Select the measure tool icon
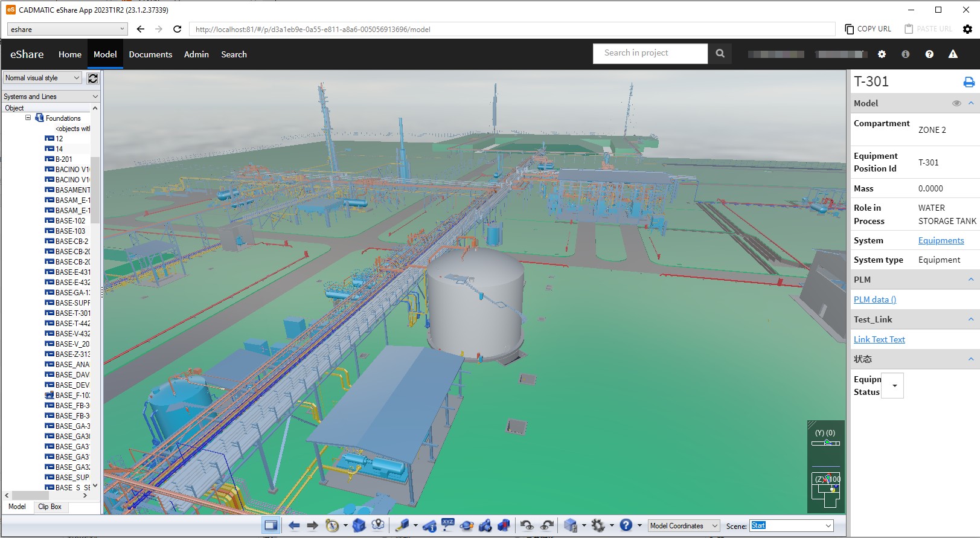 (402, 525)
